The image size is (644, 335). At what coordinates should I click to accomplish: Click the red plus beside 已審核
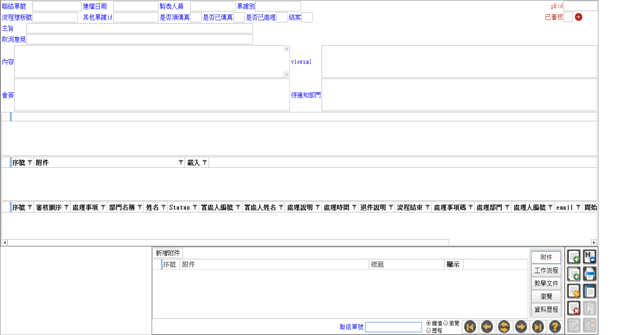[579, 17]
